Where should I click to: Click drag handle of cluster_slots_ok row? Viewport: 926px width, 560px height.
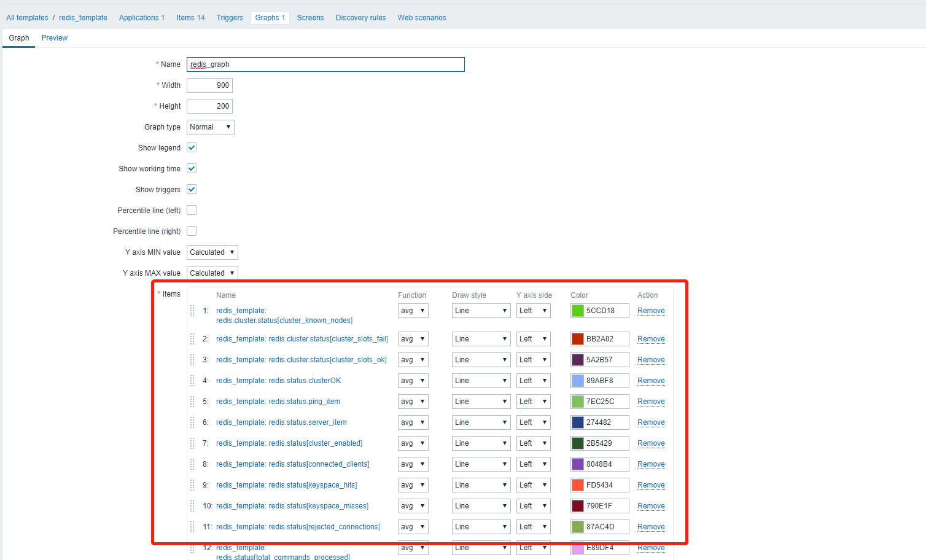192,360
